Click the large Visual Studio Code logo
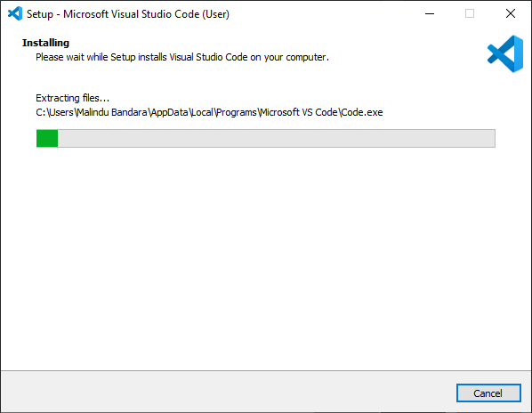This screenshot has width=532, height=413. coord(504,54)
